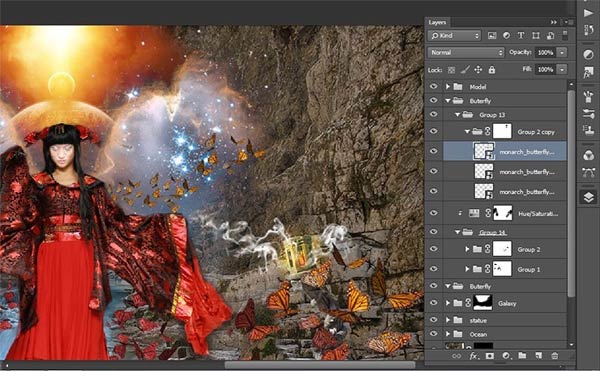The height and width of the screenshot is (371, 600).
Task: Click the Fill percentage input field
Action: click(x=546, y=70)
